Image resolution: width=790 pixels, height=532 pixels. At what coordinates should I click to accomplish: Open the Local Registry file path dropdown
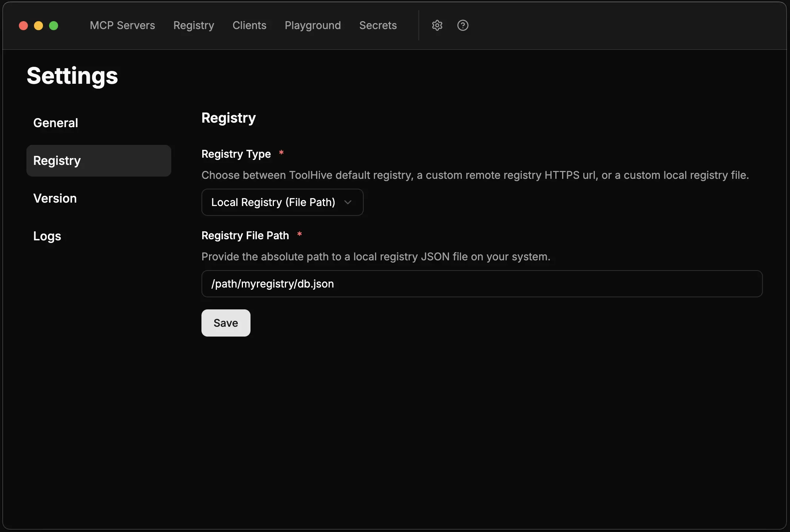click(282, 202)
